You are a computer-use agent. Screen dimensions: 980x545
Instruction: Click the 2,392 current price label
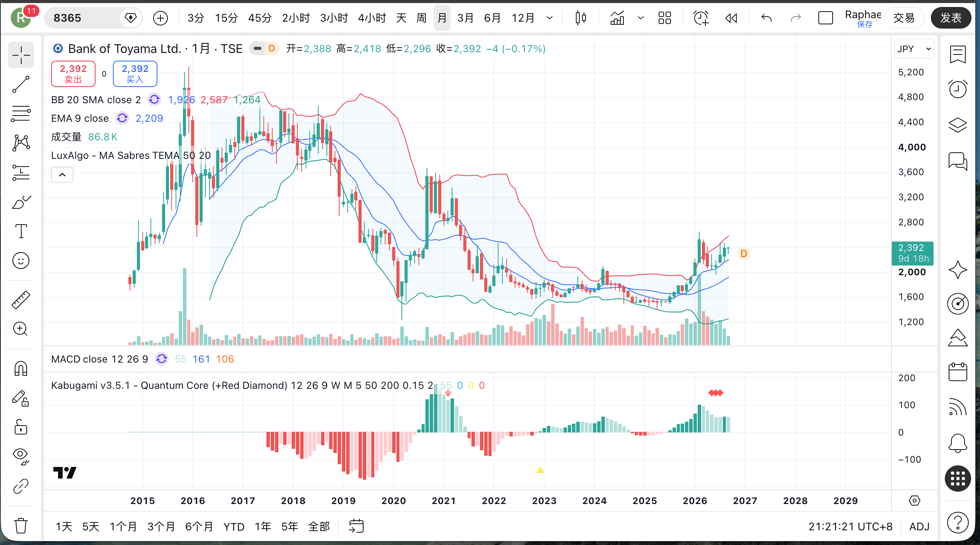click(912, 253)
